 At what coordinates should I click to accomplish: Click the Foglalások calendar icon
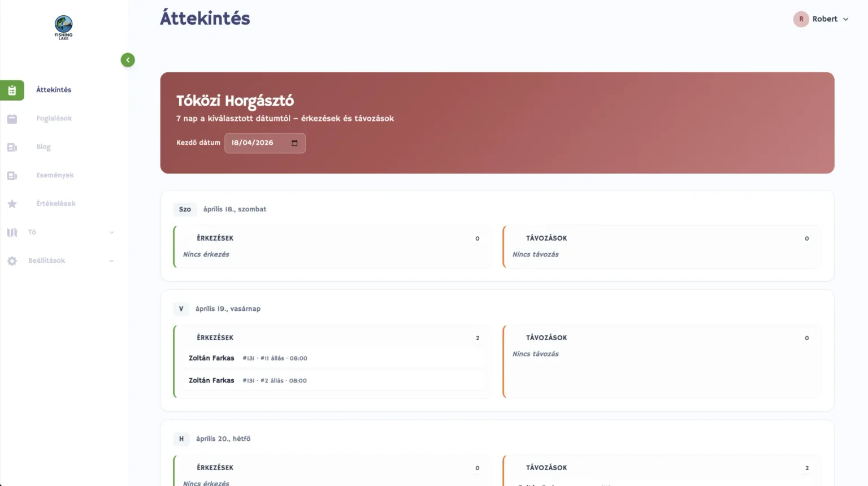[x=12, y=119]
